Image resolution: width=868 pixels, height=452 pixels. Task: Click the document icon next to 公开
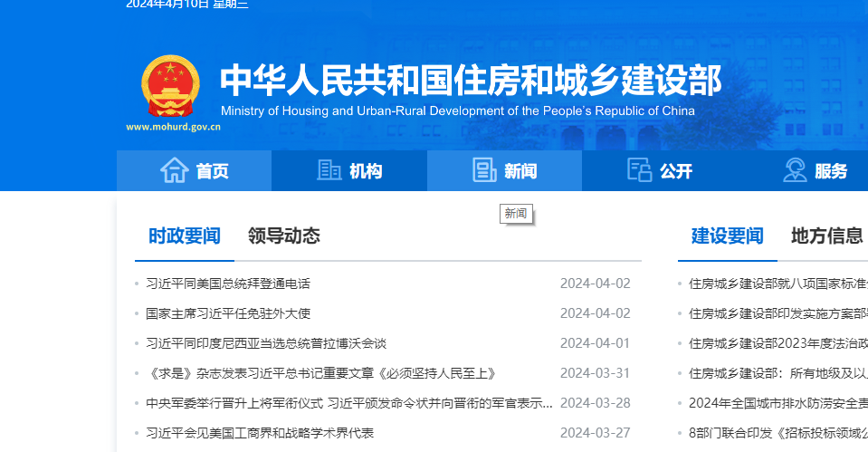[x=639, y=170]
